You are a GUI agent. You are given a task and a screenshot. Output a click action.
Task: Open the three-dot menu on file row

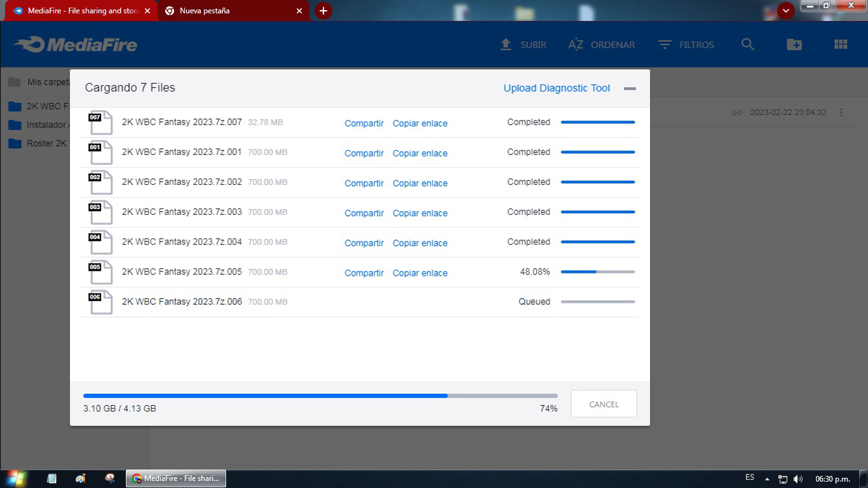841,112
